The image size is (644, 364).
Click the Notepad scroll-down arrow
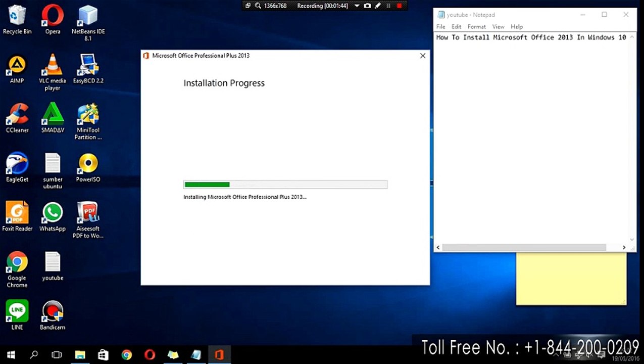(632, 240)
